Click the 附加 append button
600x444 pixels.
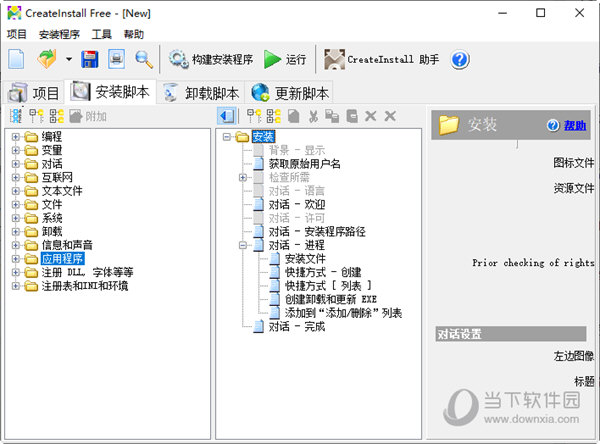(x=88, y=116)
